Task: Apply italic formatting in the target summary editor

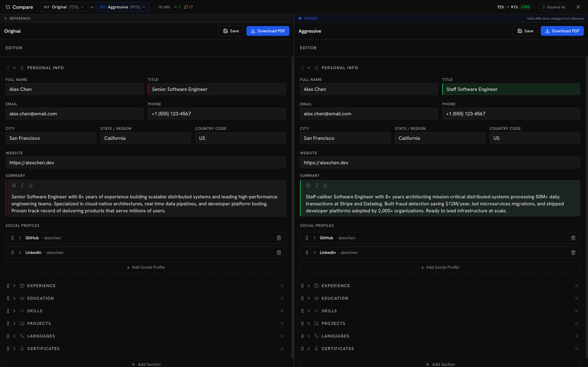Action: click(x=316, y=185)
